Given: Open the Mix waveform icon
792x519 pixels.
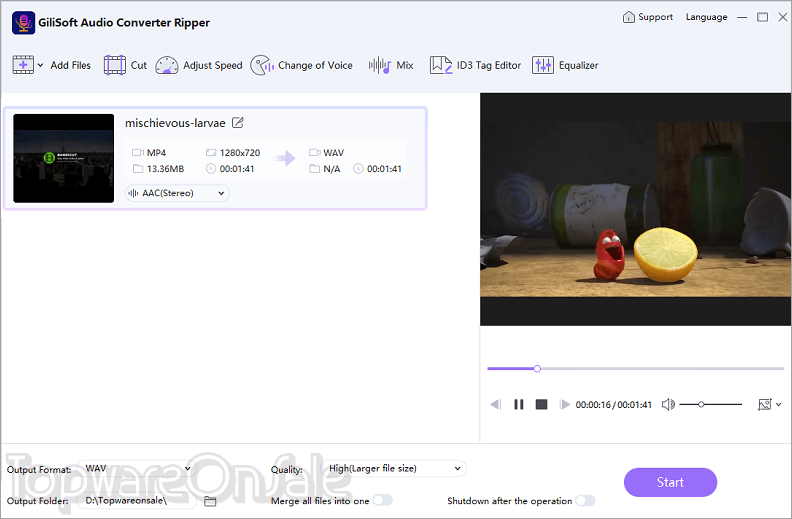Looking at the screenshot, I should (x=380, y=65).
